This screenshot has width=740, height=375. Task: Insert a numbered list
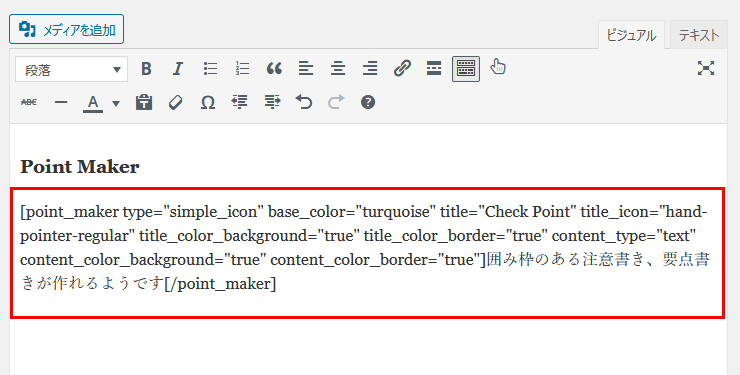click(x=242, y=69)
